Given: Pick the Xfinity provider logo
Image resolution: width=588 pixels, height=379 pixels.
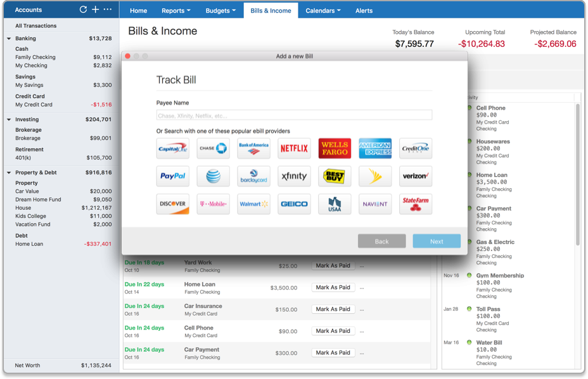Looking at the screenshot, I should pos(295,176).
